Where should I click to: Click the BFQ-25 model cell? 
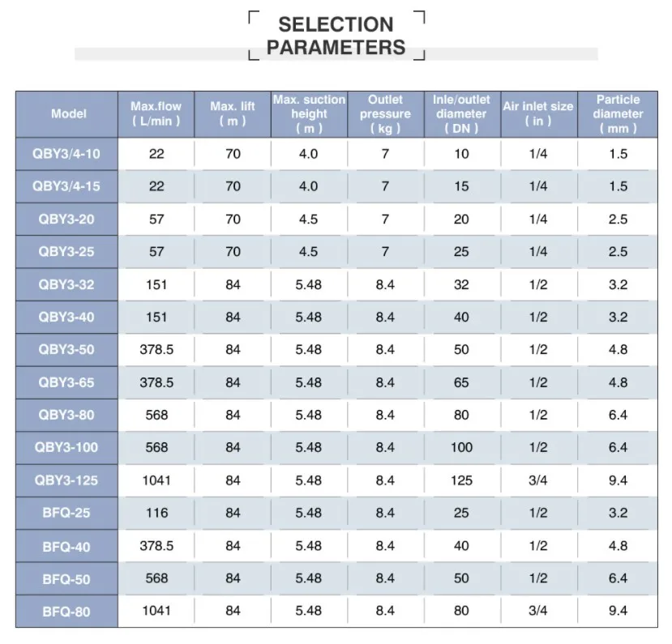(66, 514)
